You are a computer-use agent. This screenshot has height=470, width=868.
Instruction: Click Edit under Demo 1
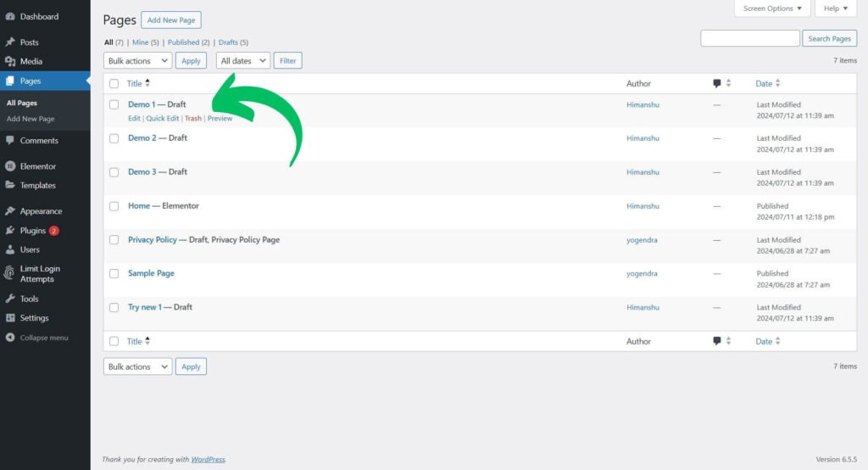134,118
